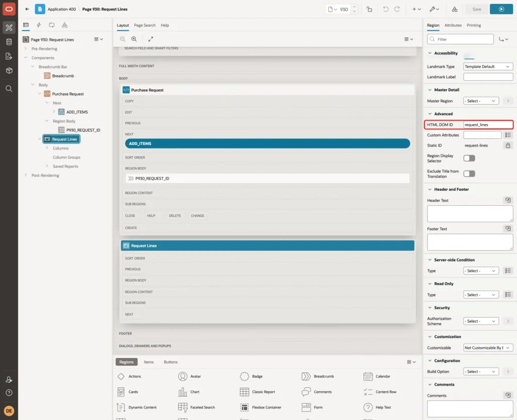Pick the Classic Report region type
517x420 pixels.
(x=257, y=392)
